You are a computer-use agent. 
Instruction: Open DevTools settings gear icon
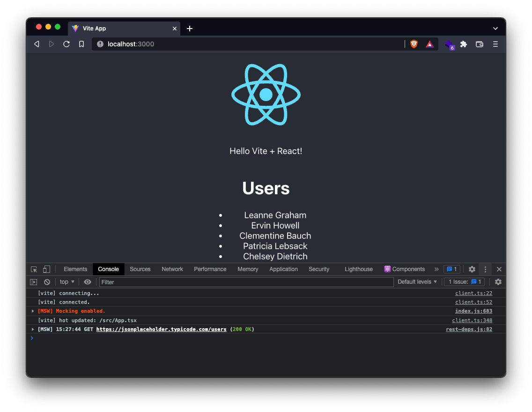(x=472, y=269)
